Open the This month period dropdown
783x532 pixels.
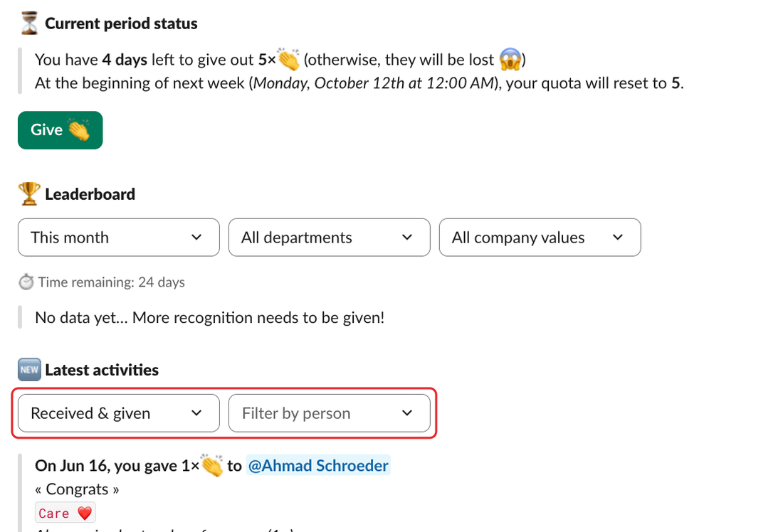119,238
